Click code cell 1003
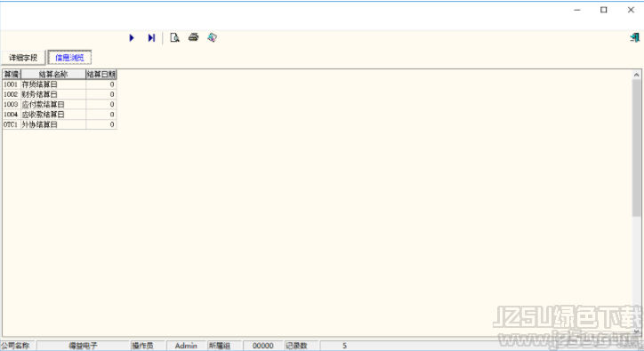The width and height of the screenshot is (644, 351). point(12,104)
